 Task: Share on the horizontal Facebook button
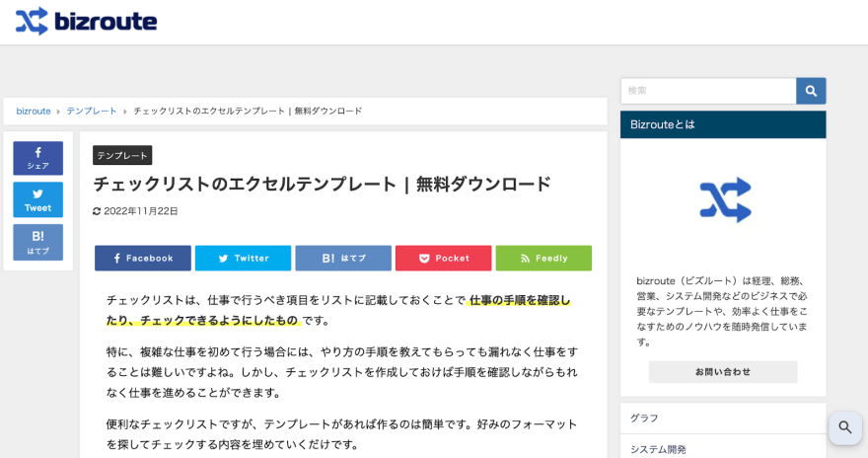click(143, 258)
